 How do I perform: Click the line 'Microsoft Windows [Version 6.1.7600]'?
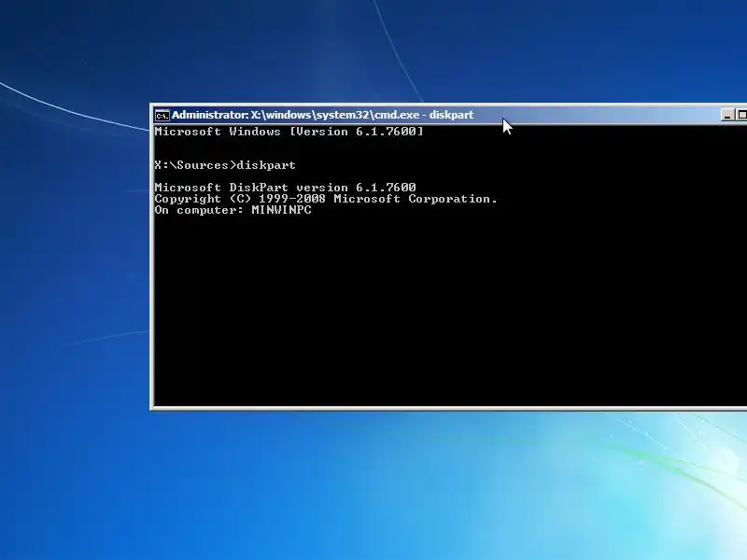point(289,132)
